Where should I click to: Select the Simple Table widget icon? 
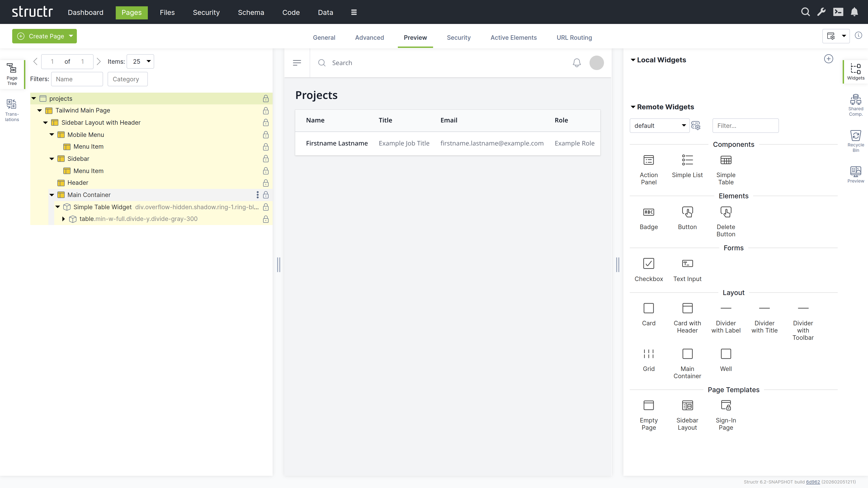[x=725, y=160]
